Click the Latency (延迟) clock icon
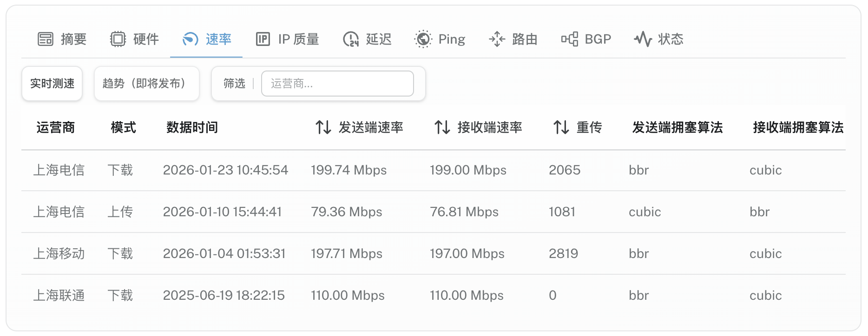Screen dimensions: 868x336 coord(351,39)
